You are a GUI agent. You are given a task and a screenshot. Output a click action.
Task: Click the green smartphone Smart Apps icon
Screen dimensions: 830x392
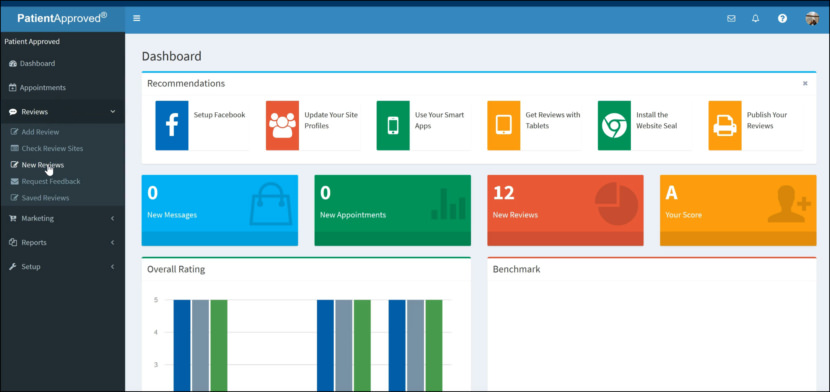[393, 125]
